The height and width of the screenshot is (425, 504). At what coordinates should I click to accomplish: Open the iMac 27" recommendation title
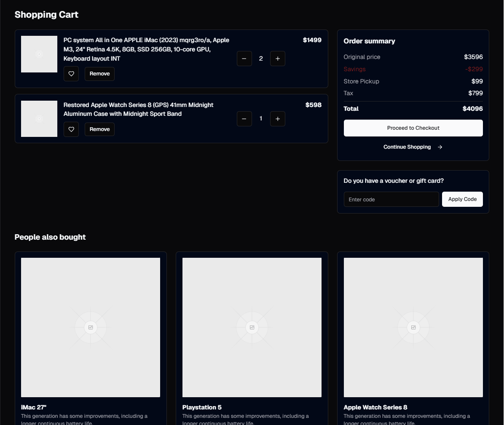[x=34, y=407]
